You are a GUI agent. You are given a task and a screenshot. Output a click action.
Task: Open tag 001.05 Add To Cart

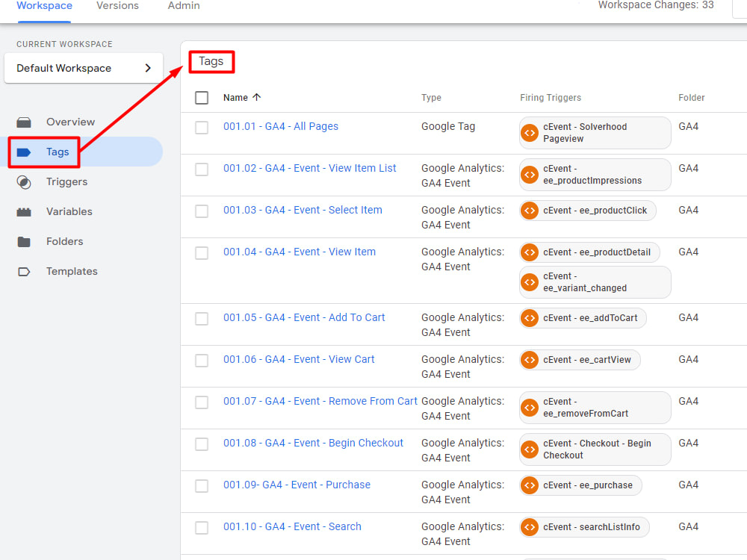[x=304, y=317]
